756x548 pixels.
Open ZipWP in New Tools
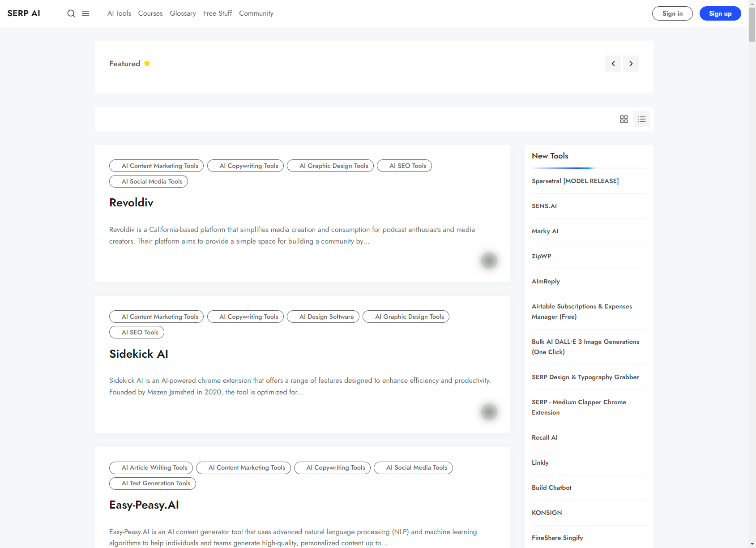(542, 256)
